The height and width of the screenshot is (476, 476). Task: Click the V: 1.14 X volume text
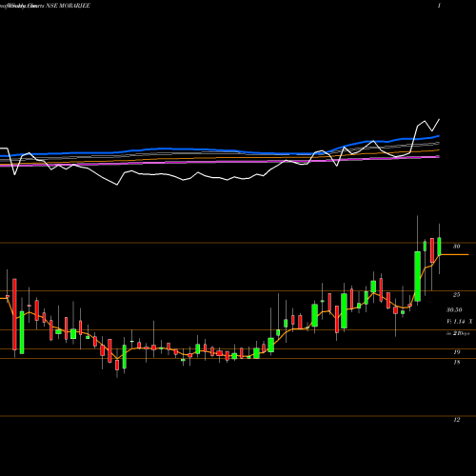[x=460, y=322]
